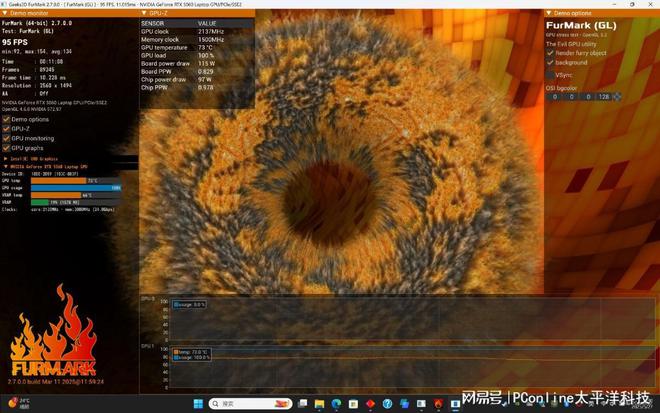
Task: Click the 95 FPS readout
Action: coord(15,42)
